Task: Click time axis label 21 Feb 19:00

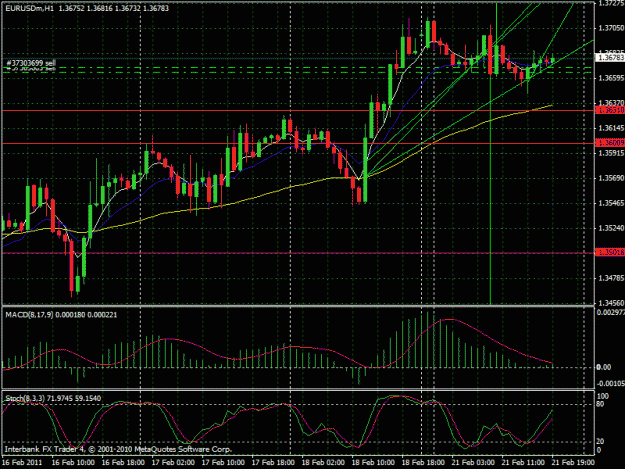Action: (573, 463)
